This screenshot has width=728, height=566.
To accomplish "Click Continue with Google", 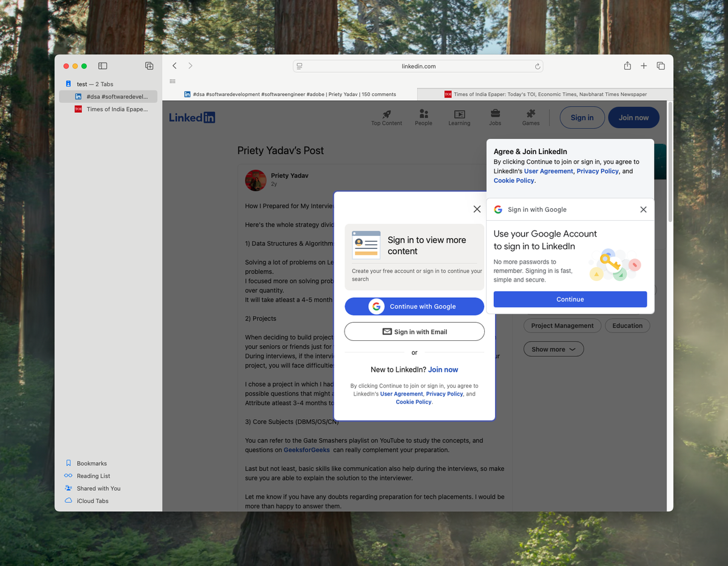I will 414,306.
